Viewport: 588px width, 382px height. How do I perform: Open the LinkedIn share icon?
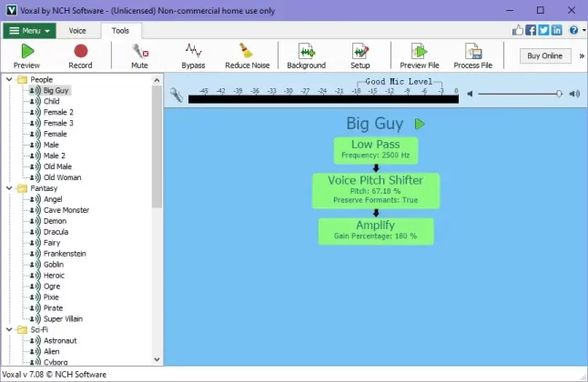click(x=557, y=30)
